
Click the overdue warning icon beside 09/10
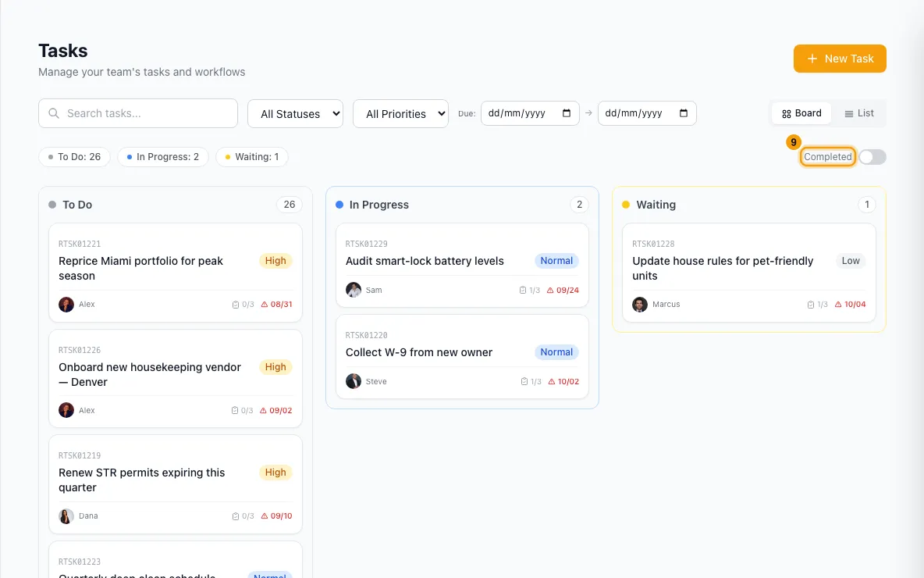[x=265, y=516]
